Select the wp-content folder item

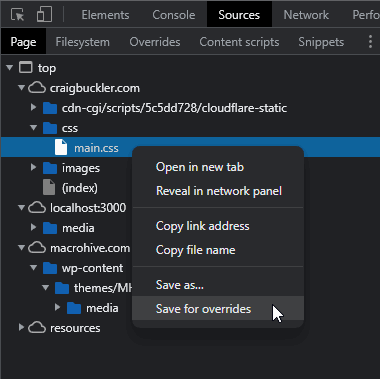pyautogui.click(x=92, y=268)
